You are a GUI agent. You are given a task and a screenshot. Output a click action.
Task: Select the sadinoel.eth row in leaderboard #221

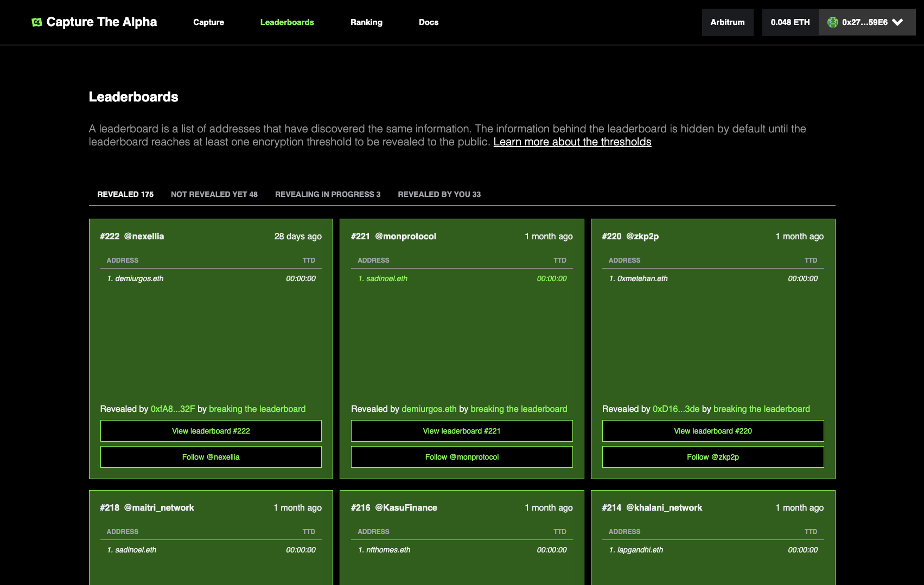click(462, 278)
